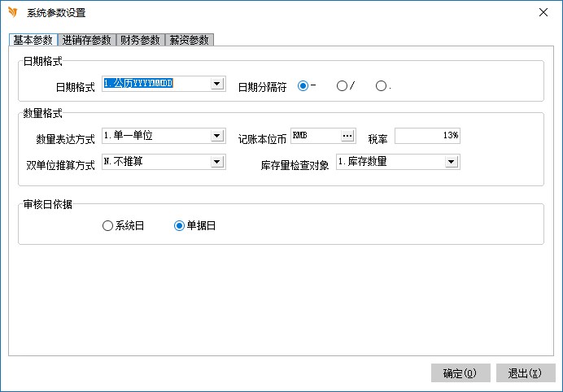Click the ellipsis button beside RMB currency
The width and height of the screenshot is (563, 392).
coord(347,136)
